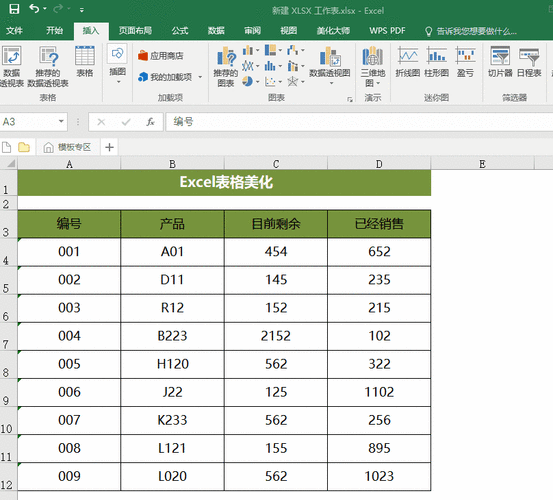Switch to the WPS PDF tab
553x500 pixels.
387,31
